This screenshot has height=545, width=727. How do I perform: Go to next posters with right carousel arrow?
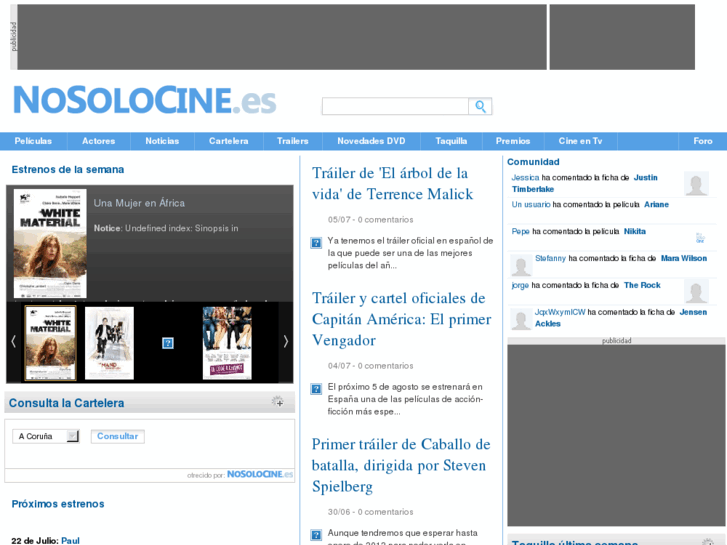[286, 341]
